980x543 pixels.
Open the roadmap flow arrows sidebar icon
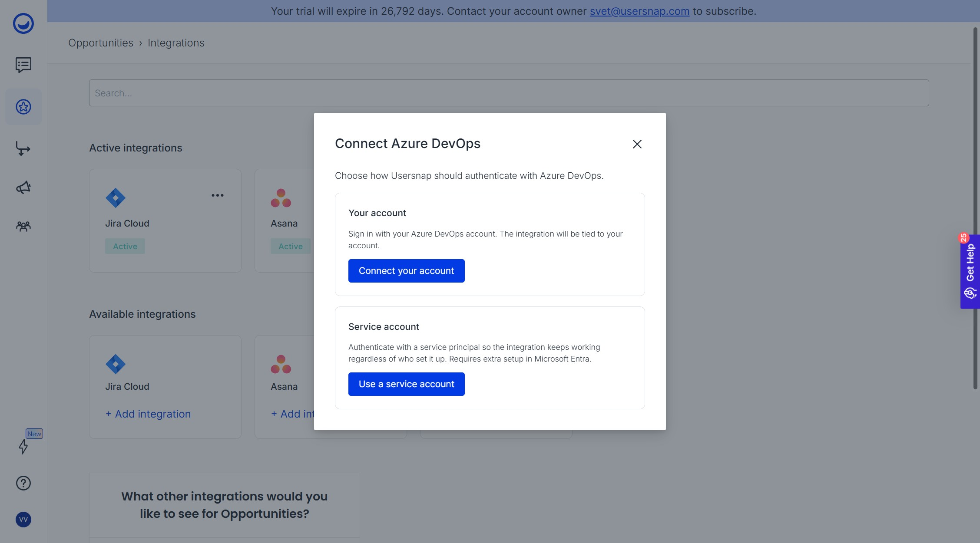click(23, 148)
